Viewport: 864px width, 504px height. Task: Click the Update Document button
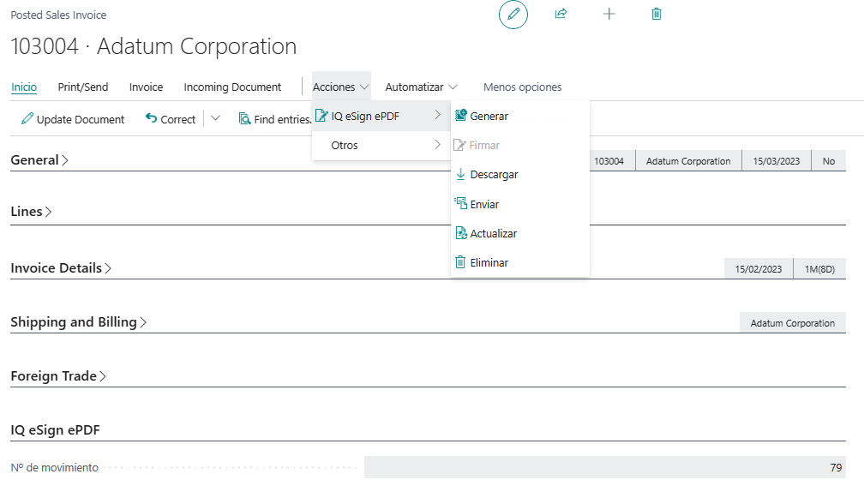pos(73,120)
